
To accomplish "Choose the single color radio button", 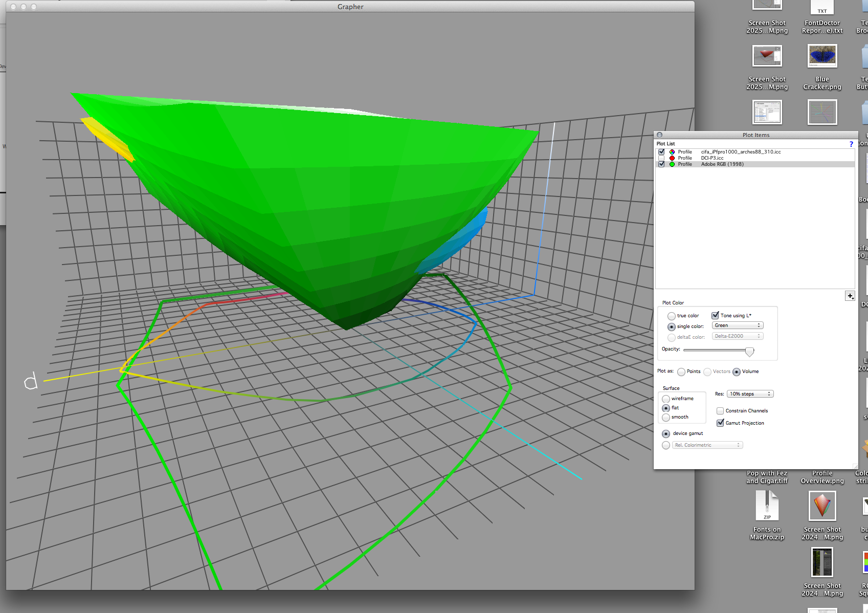I will (671, 326).
